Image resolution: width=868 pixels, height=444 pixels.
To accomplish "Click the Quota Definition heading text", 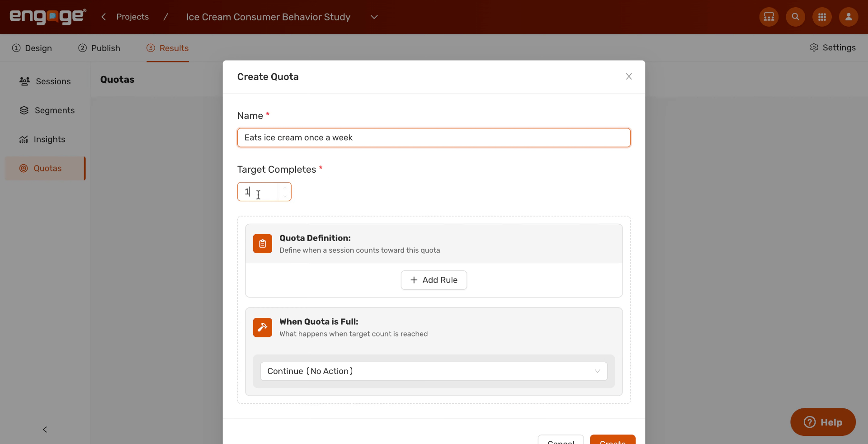I will pos(315,238).
